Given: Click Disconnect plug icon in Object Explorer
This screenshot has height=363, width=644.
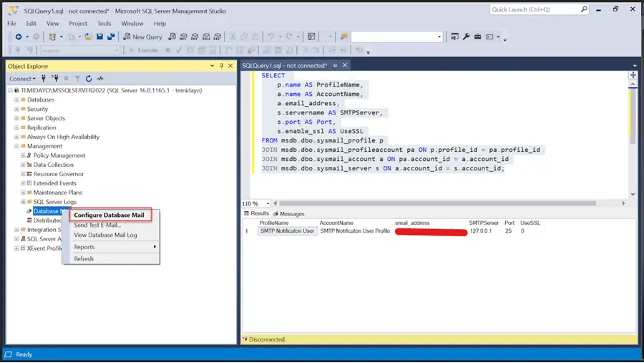Looking at the screenshot, I should [55, 78].
